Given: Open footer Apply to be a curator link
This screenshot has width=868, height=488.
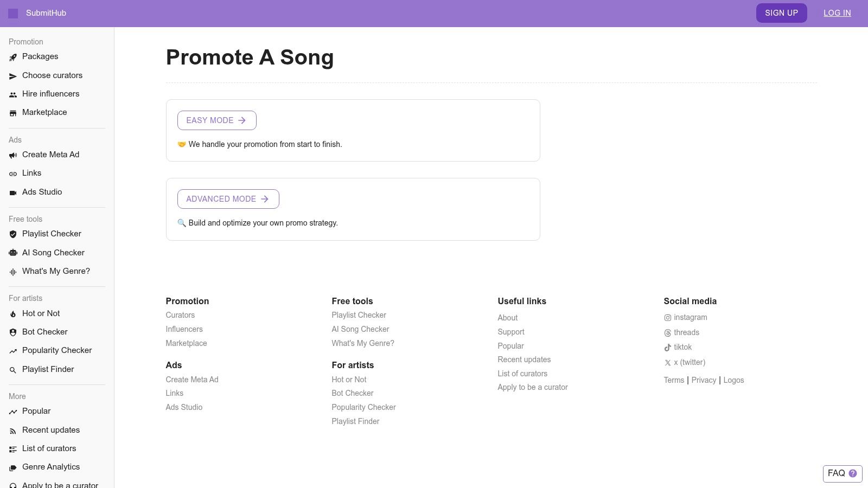Looking at the screenshot, I should [x=533, y=387].
